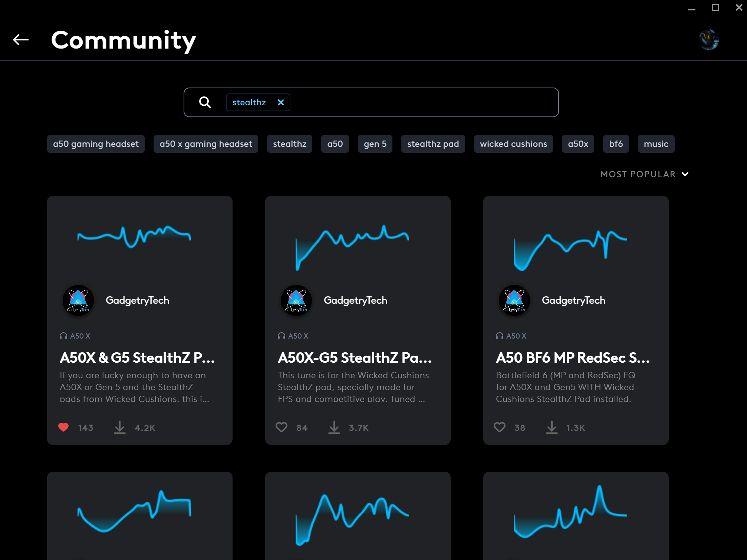Go back using the left arrow
Screen dimensions: 747x560
pos(21,40)
